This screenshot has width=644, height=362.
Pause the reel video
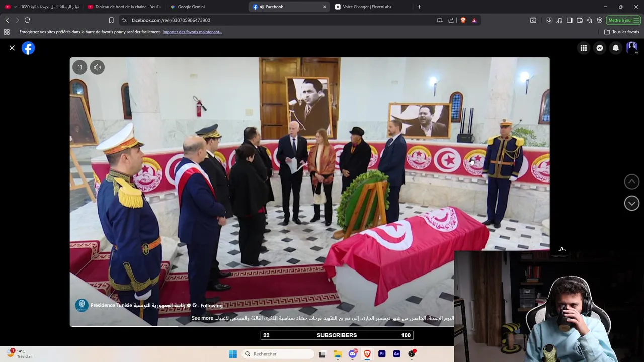click(79, 67)
